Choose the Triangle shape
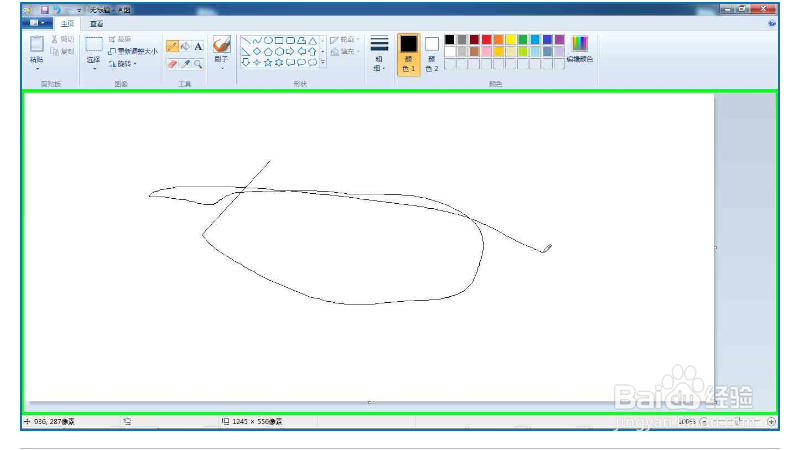Viewport: 800px width, 450px height. [312, 40]
